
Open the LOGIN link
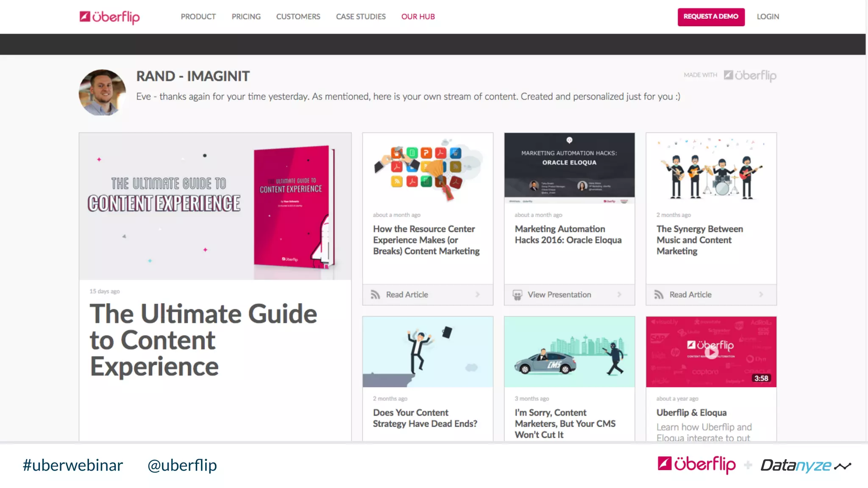click(768, 17)
